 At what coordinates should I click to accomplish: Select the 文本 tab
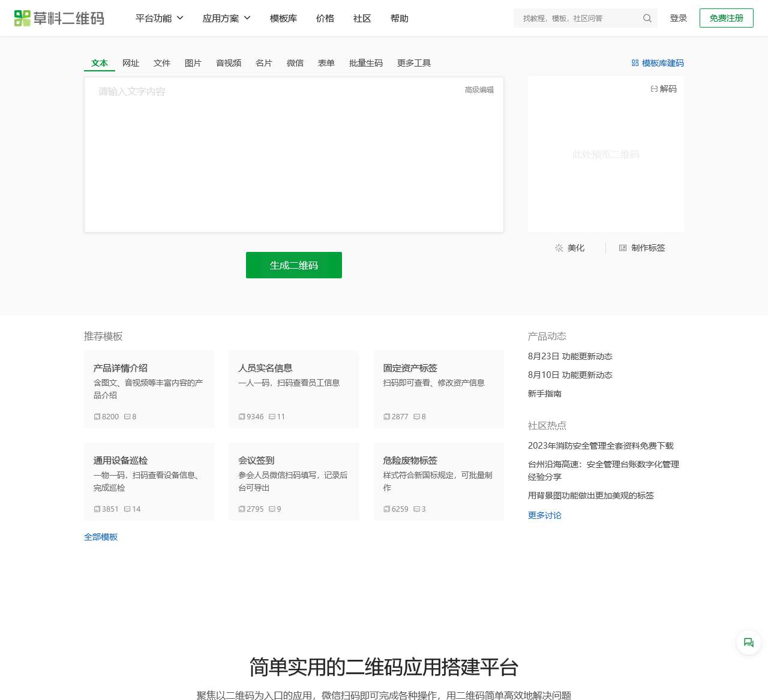pos(100,63)
